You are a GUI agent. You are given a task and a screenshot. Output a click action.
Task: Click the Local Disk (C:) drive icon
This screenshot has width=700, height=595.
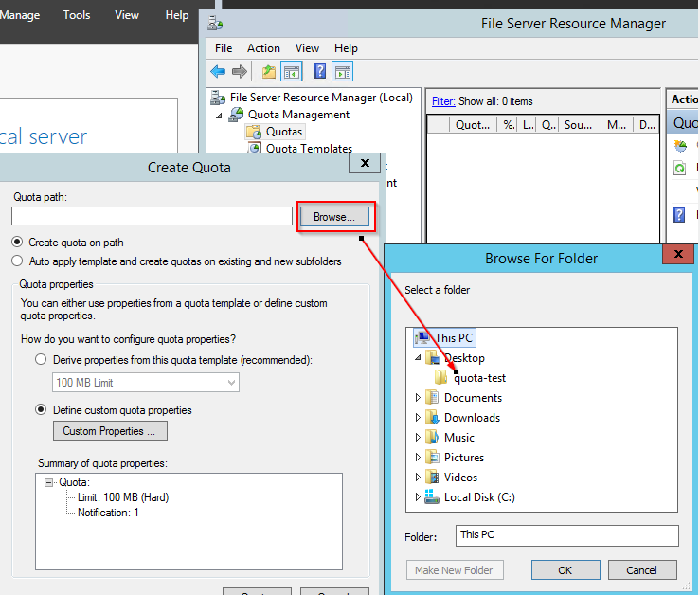tap(432, 496)
